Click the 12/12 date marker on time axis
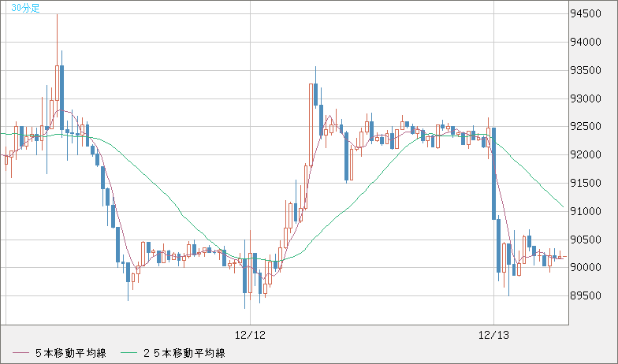618x364 pixels. coord(250,336)
